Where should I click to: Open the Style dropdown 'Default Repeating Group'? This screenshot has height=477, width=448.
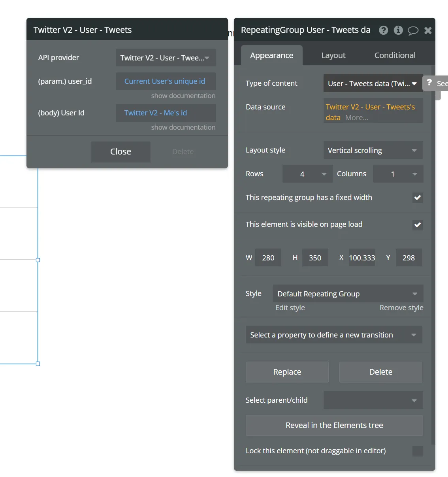[x=348, y=294]
